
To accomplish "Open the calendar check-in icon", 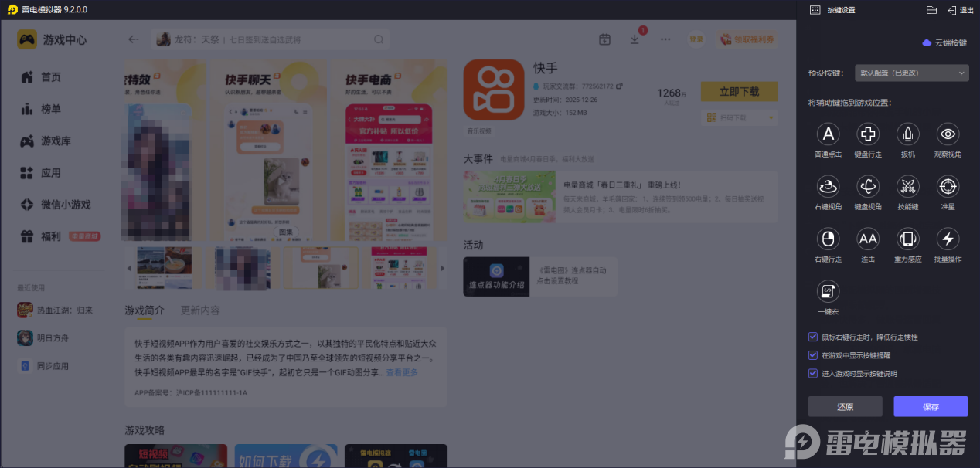I will click(x=604, y=39).
